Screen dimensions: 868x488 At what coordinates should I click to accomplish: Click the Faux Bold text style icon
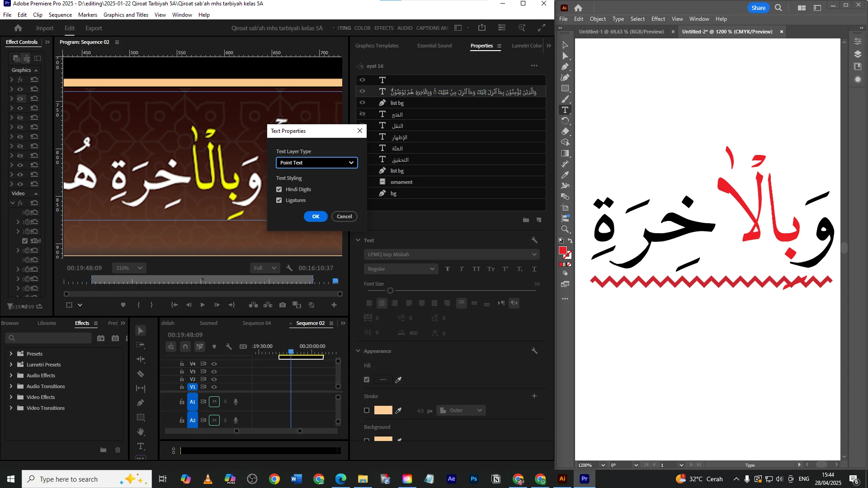point(448,269)
